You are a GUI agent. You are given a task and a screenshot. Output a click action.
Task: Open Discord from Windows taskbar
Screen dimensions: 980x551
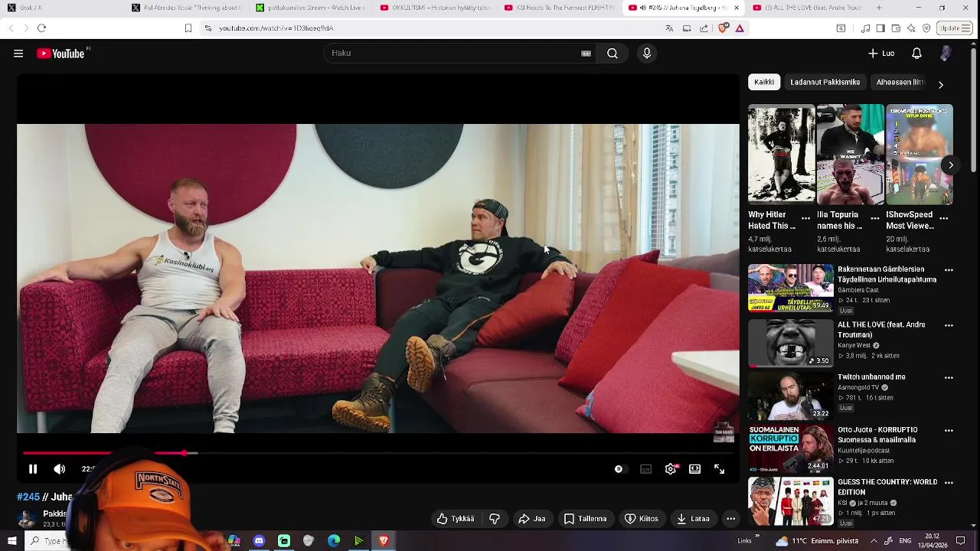click(x=259, y=541)
